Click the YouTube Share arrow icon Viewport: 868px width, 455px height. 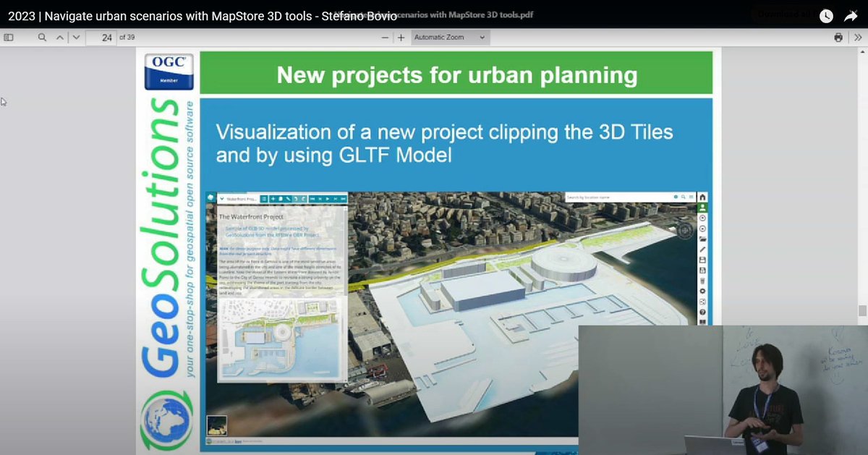(x=850, y=15)
